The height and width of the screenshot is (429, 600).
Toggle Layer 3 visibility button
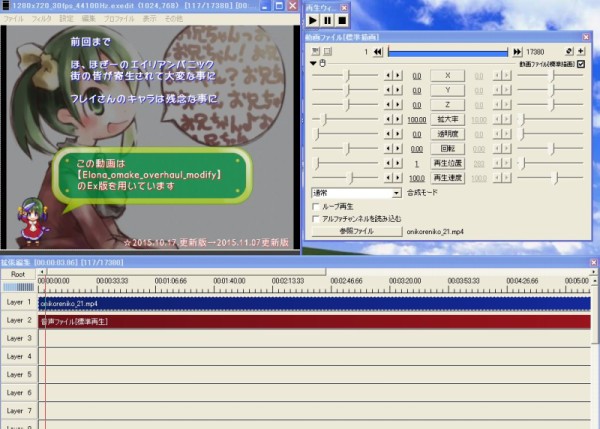coord(18,338)
